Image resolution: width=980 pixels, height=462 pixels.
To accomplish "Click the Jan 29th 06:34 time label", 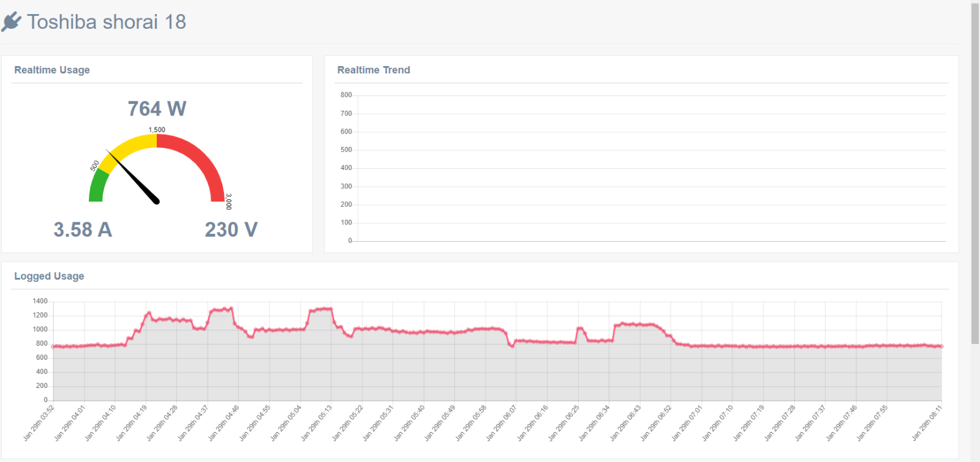I will [594, 423].
